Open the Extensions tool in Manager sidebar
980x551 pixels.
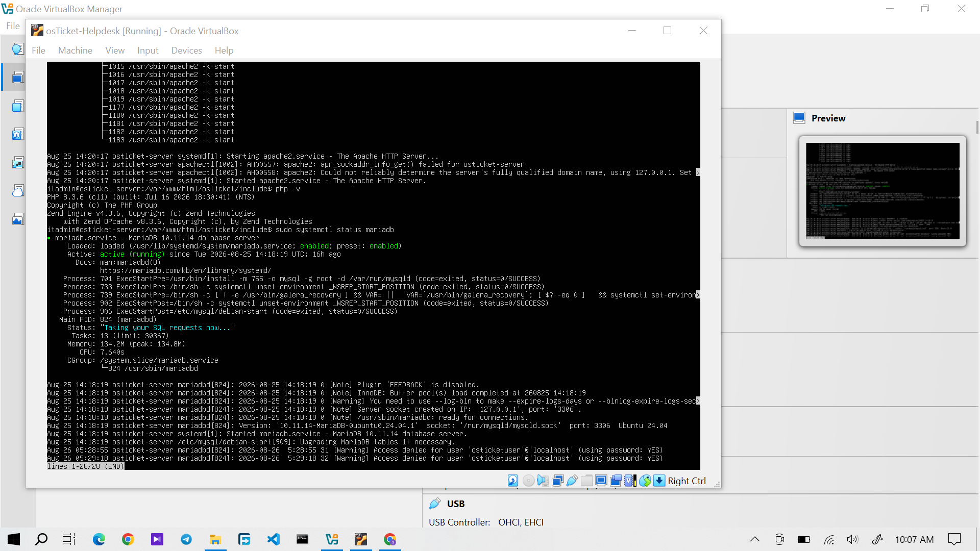coord(18,106)
